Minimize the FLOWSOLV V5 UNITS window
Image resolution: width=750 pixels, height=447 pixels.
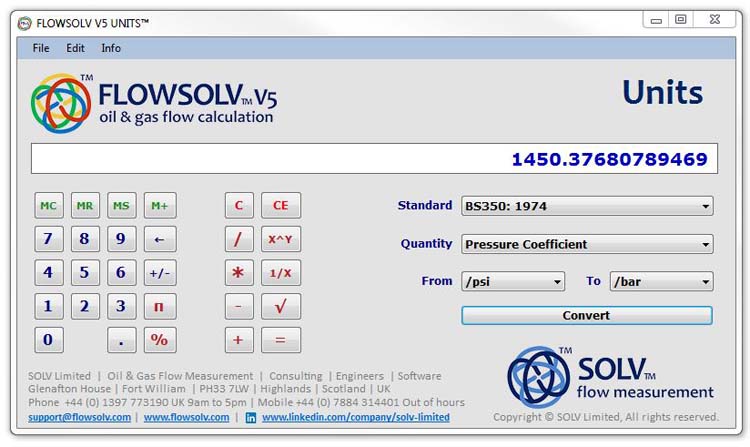pyautogui.click(x=656, y=20)
